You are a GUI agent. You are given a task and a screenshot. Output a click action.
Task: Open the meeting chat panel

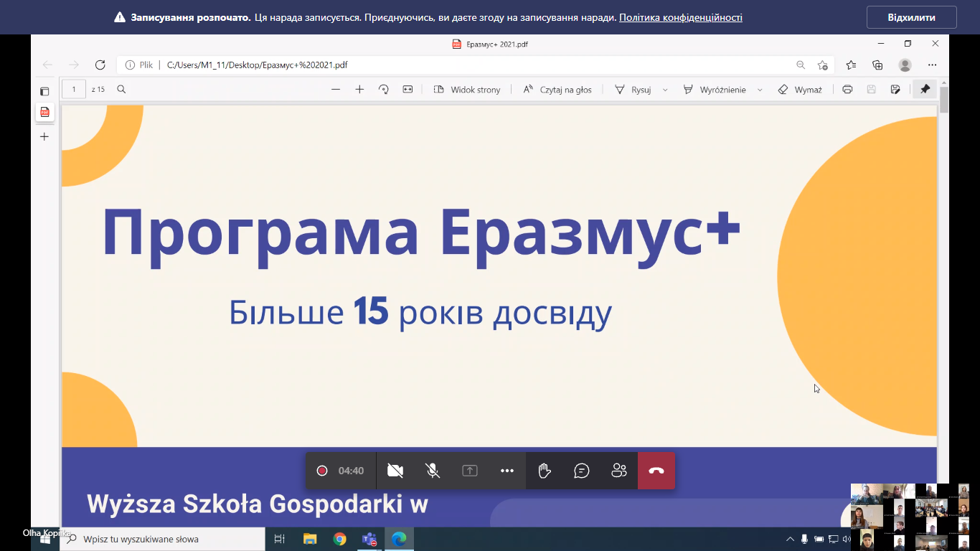pos(582,471)
